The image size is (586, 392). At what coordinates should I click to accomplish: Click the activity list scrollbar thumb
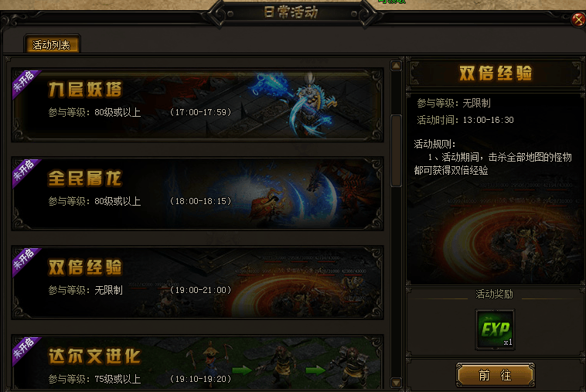(x=396, y=151)
